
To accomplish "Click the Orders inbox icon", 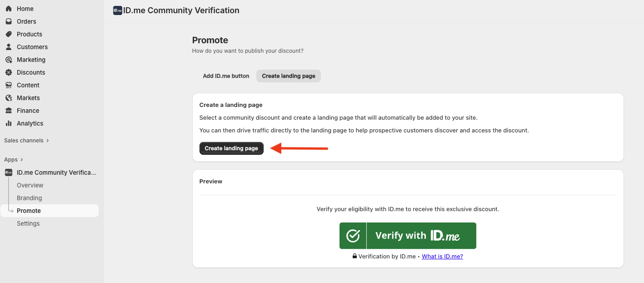I will click(9, 21).
